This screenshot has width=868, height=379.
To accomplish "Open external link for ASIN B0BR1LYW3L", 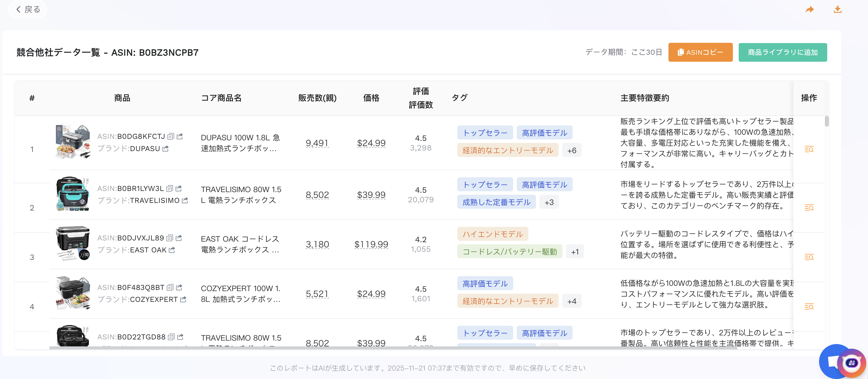I will [x=179, y=188].
